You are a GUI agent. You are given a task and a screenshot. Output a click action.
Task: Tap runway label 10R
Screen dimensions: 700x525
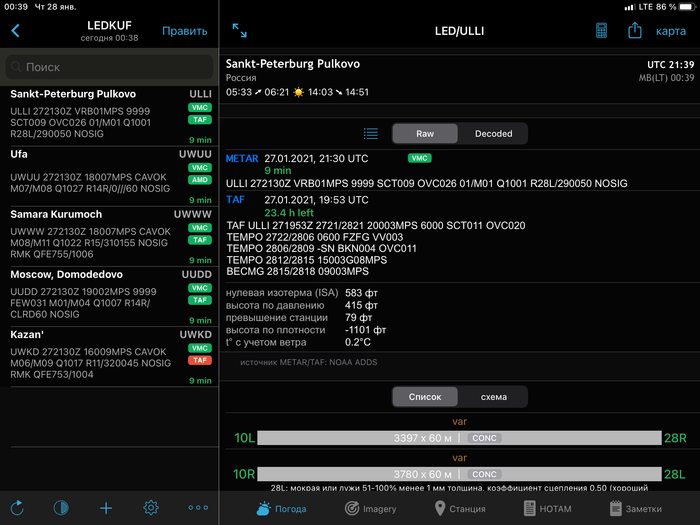click(x=244, y=474)
